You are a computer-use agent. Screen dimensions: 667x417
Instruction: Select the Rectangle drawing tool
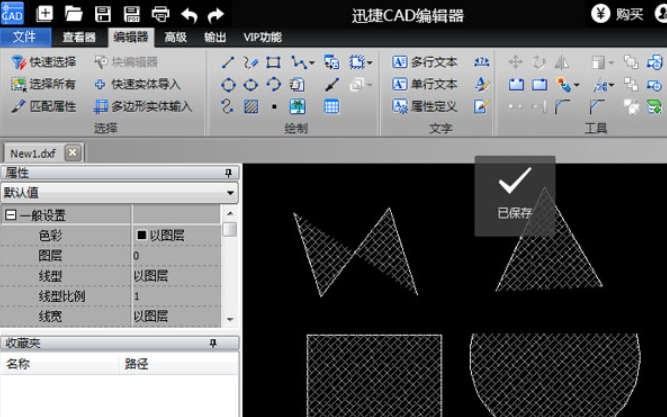click(x=273, y=63)
